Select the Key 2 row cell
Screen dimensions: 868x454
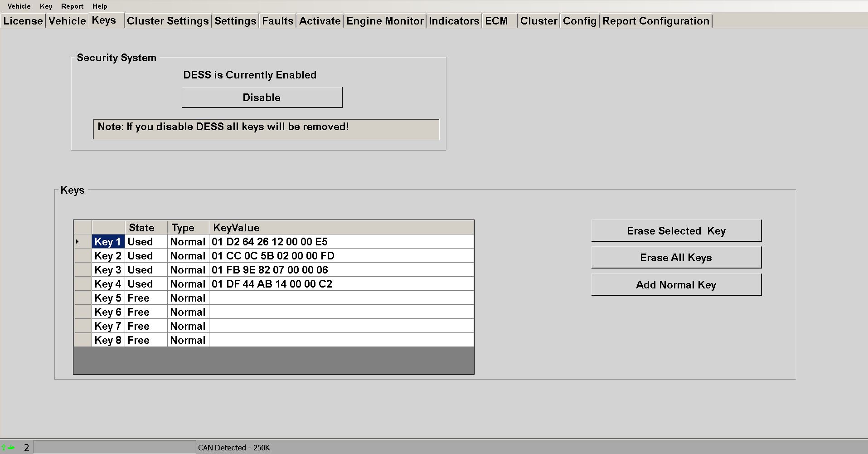pos(108,256)
